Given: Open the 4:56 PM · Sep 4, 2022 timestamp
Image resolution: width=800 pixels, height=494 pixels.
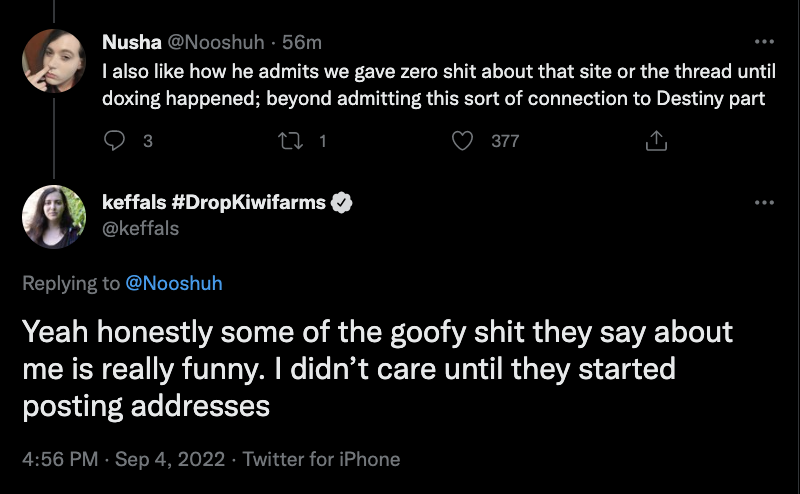Looking at the screenshot, I should coord(123,459).
